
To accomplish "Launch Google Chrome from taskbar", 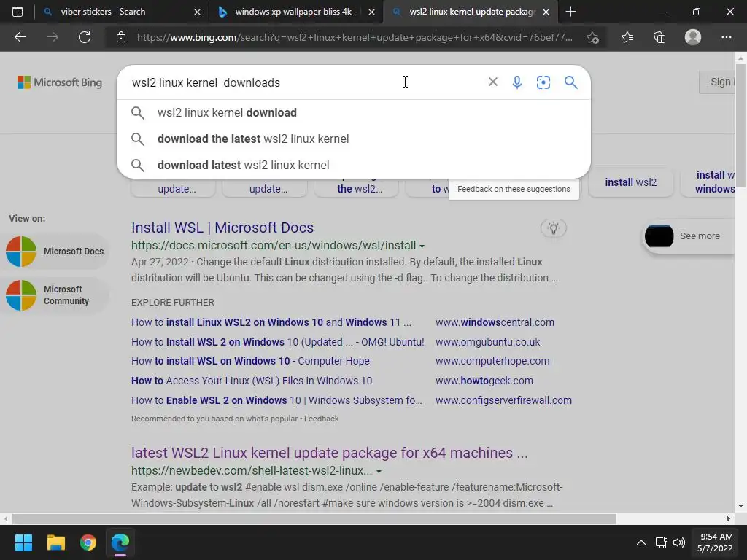I will [x=88, y=542].
